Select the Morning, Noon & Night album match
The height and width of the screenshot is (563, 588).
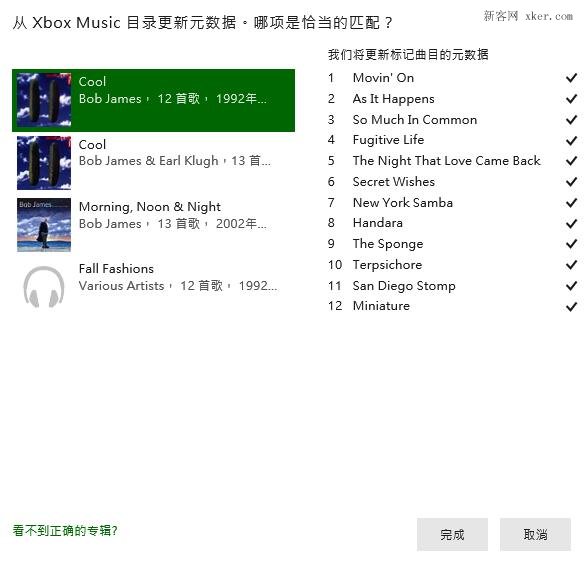coord(153,225)
